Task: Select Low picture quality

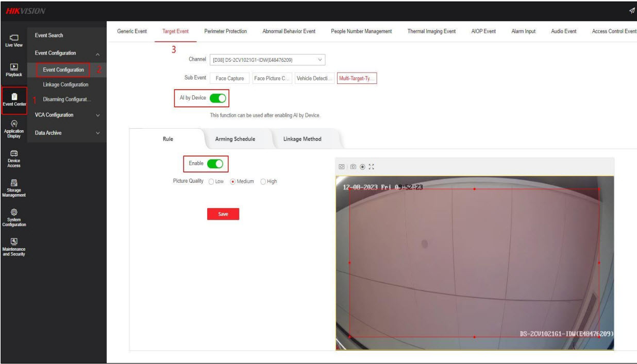Action: click(210, 181)
